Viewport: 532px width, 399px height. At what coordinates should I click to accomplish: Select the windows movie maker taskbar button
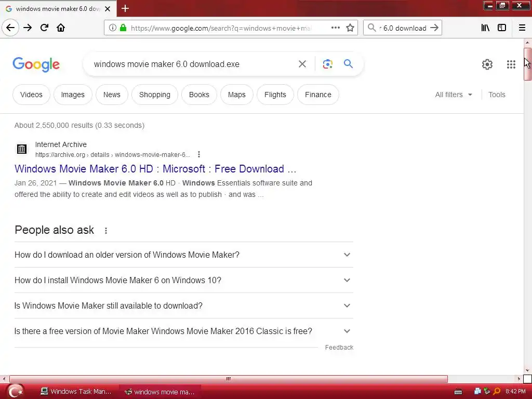pos(159,392)
